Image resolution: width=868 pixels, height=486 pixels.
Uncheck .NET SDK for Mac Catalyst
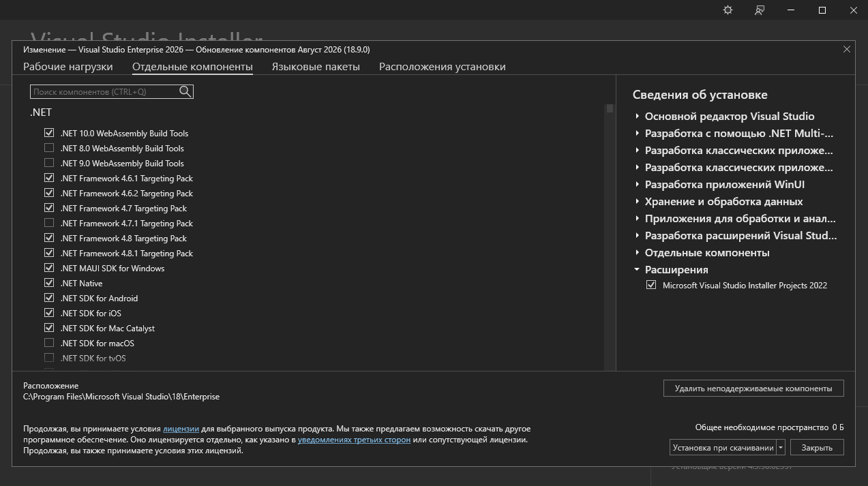click(x=49, y=328)
